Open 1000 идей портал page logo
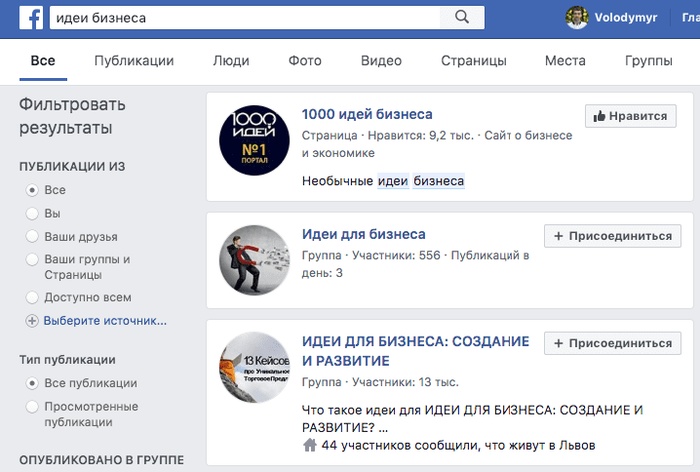This screenshot has height=472, width=700. pyautogui.click(x=254, y=140)
